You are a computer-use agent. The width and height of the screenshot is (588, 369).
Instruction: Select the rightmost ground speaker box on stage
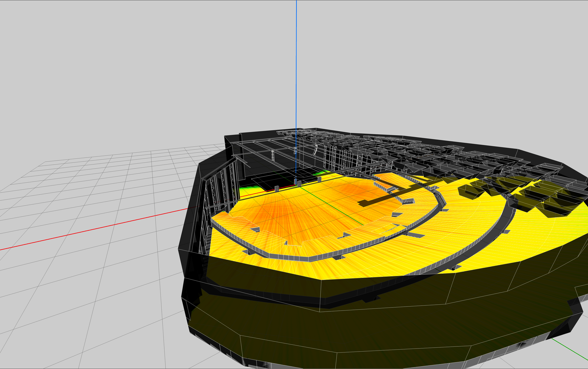(319, 179)
